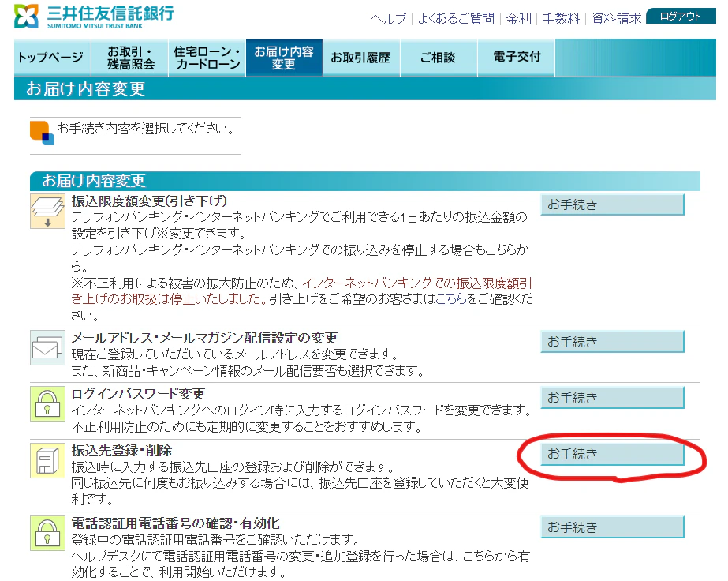Open 住宅ローン・カードローン tab

pos(207,58)
